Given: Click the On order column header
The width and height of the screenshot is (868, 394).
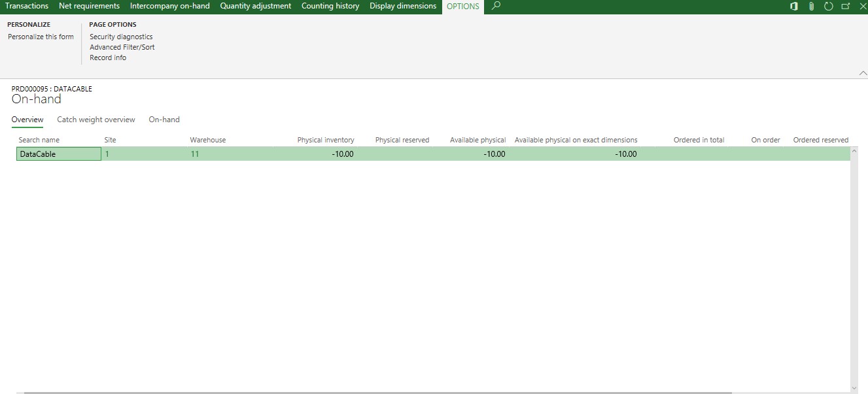Looking at the screenshot, I should 766,140.
